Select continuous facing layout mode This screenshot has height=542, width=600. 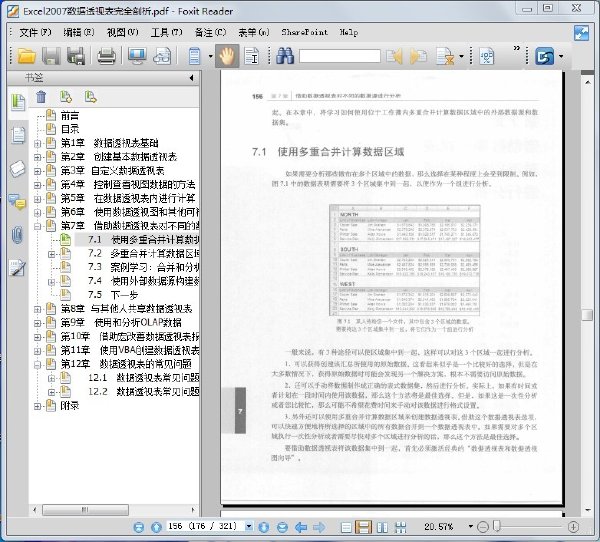pos(400,527)
